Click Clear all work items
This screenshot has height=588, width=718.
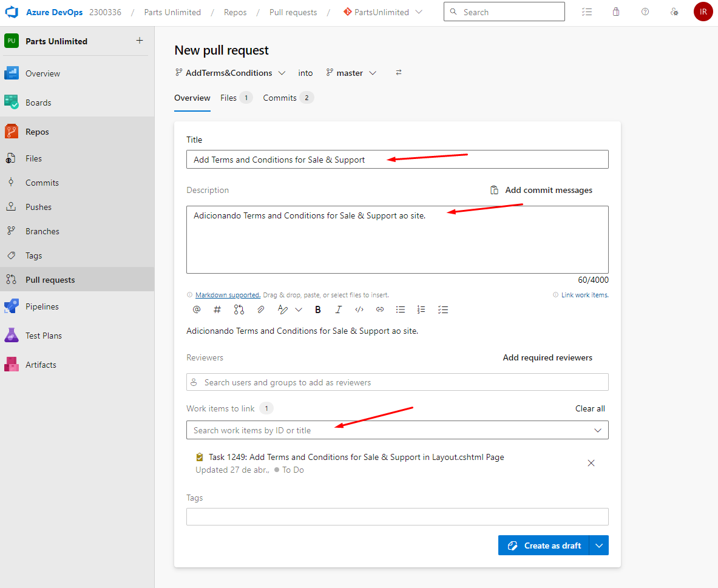[x=590, y=408]
